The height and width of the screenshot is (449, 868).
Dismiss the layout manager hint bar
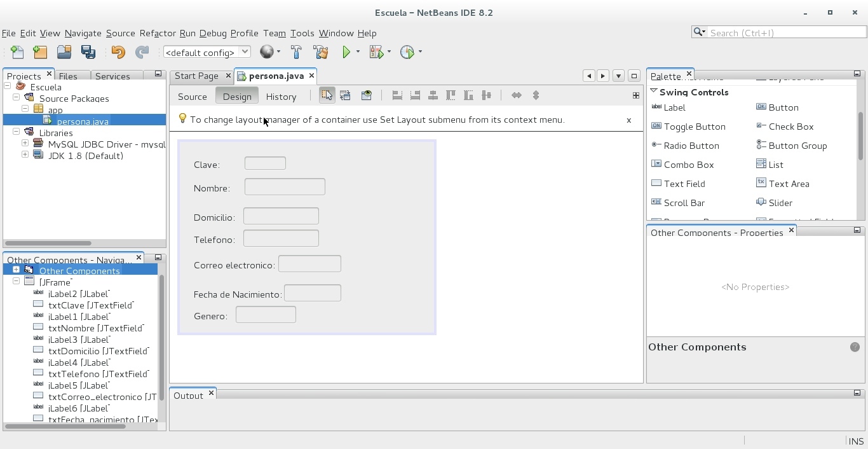tap(628, 120)
